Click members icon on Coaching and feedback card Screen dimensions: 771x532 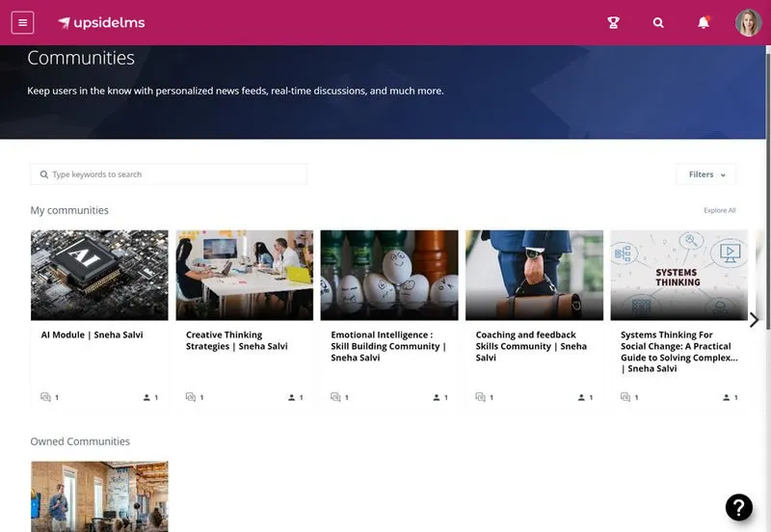[x=581, y=397]
